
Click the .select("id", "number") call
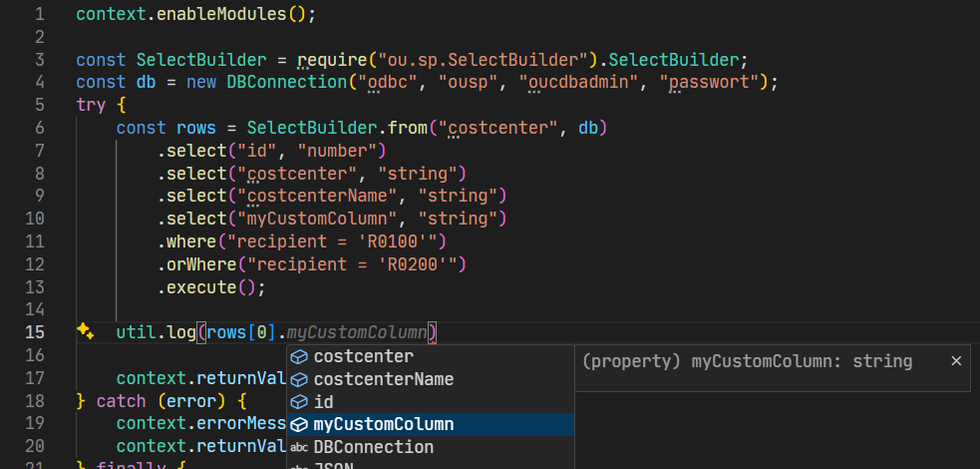pos(272,151)
